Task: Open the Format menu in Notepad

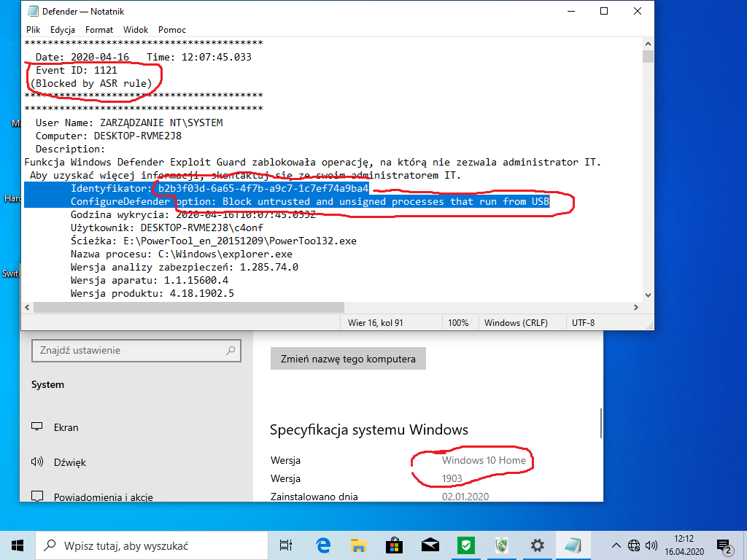Action: 99,29
